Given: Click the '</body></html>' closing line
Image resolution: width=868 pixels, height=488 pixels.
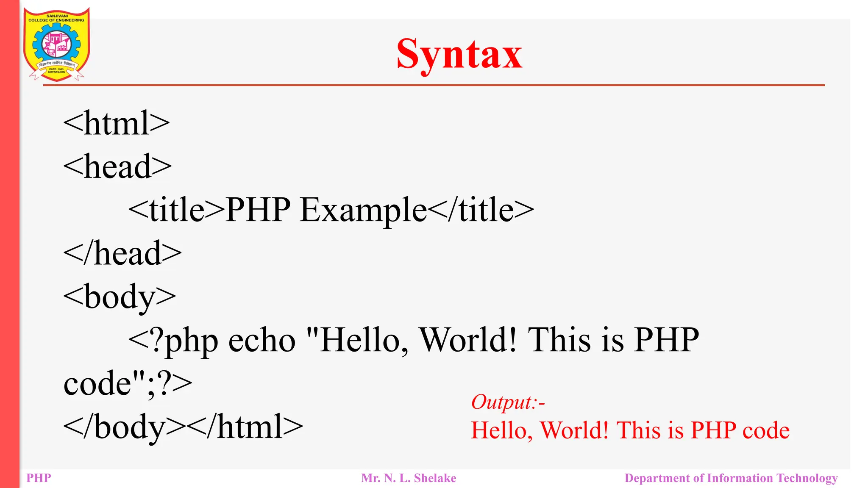Looking at the screenshot, I should point(183,427).
